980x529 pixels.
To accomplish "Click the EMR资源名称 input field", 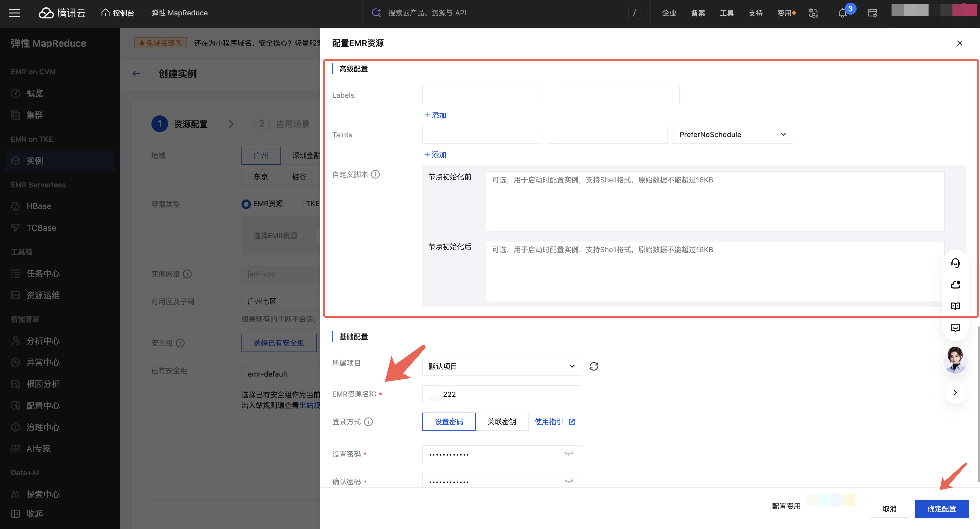I will 502,394.
